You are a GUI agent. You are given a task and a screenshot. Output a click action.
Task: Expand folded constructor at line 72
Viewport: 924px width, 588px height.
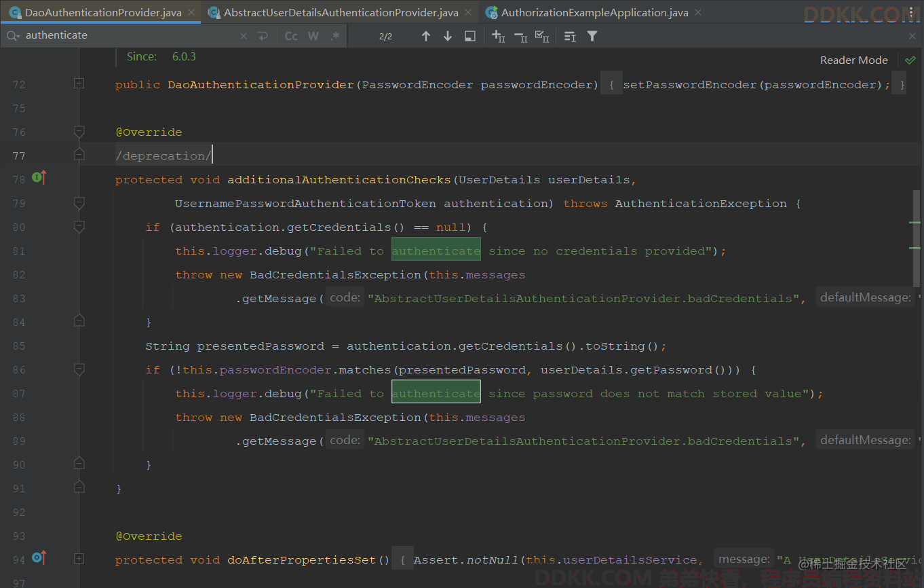[79, 84]
